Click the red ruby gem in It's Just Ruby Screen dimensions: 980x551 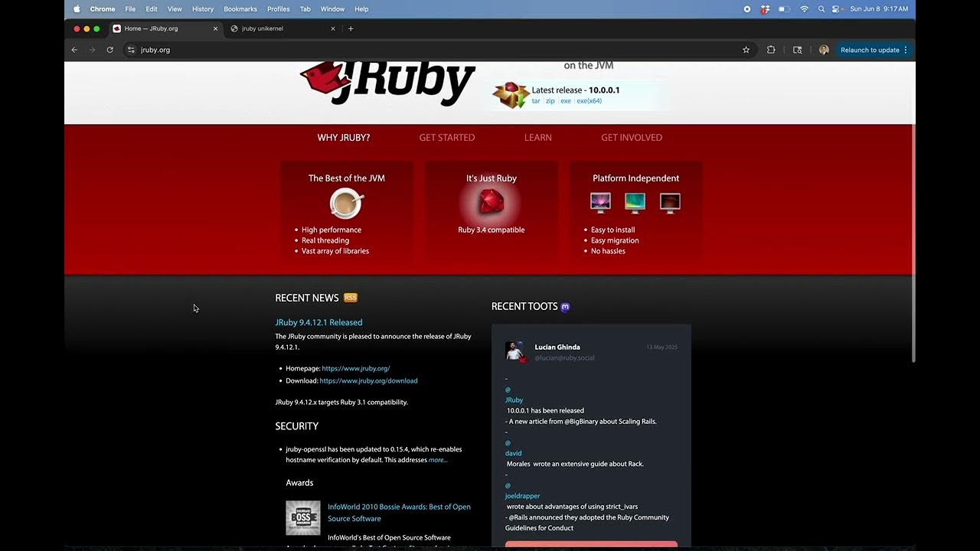pyautogui.click(x=491, y=202)
